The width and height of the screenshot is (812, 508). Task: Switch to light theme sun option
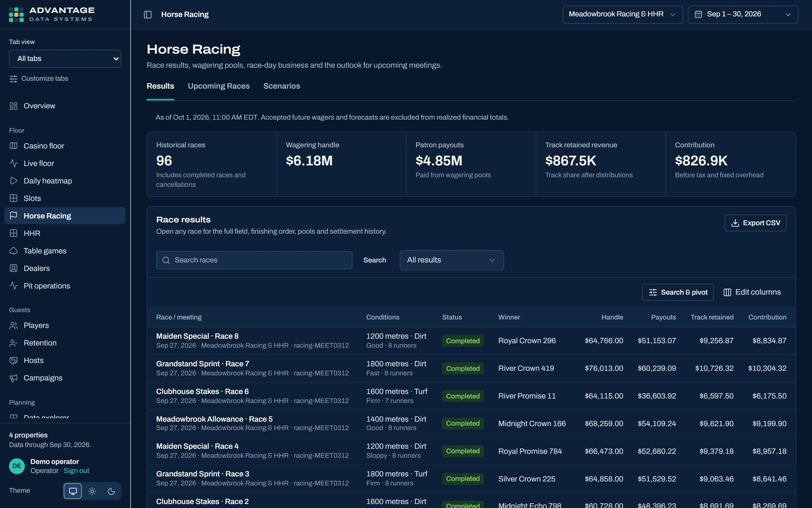coord(92,491)
